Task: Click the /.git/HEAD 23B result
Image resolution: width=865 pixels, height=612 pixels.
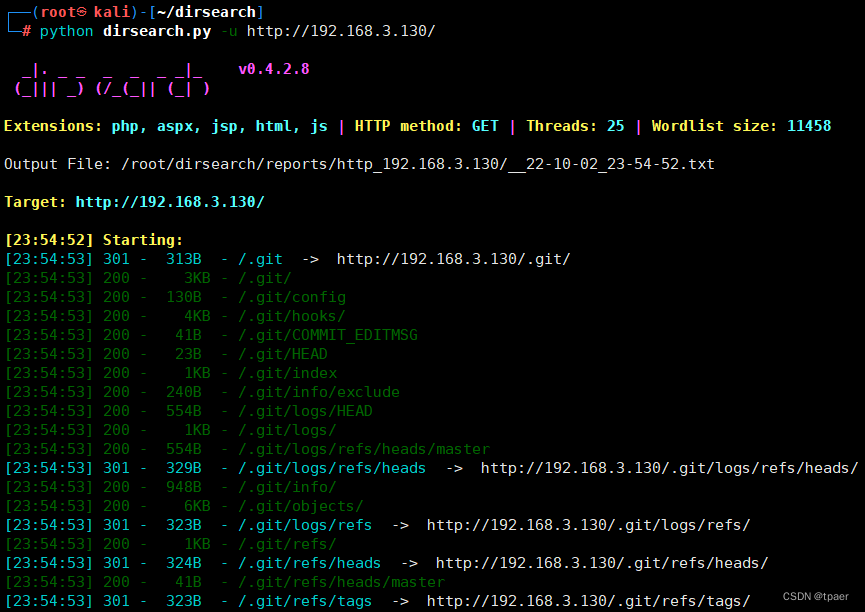Action: 282,354
